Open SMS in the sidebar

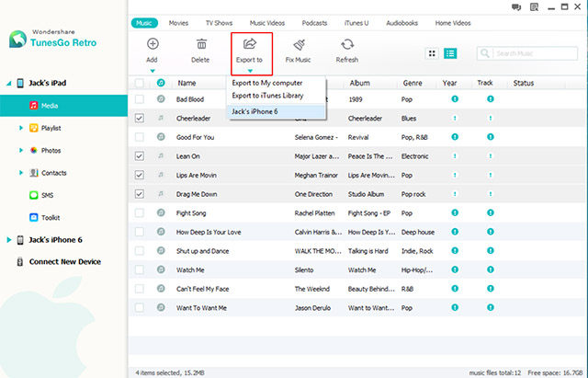(48, 195)
